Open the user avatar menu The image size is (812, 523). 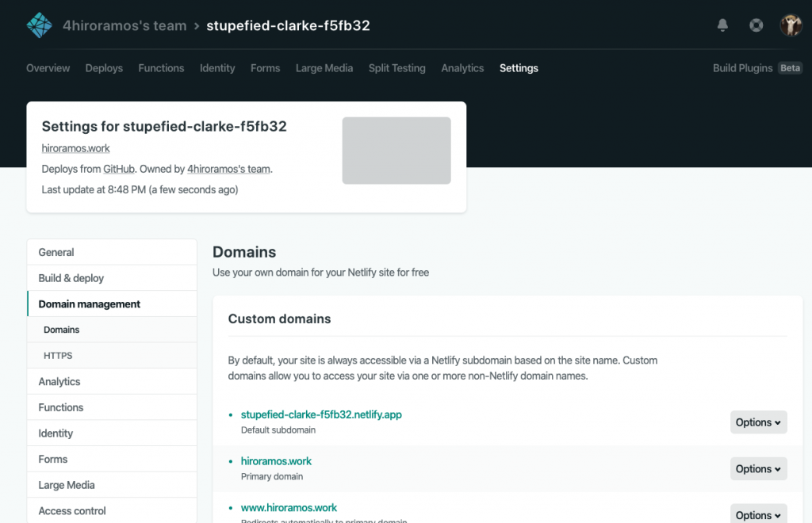tap(791, 25)
